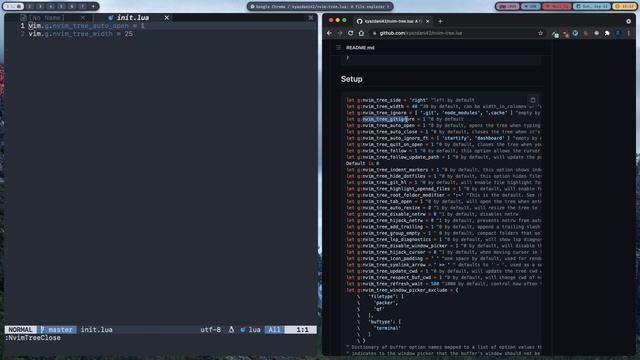Place cursor on nvim_tree_auto_open line
This screenshot has width=640, height=360.
click(87, 26)
